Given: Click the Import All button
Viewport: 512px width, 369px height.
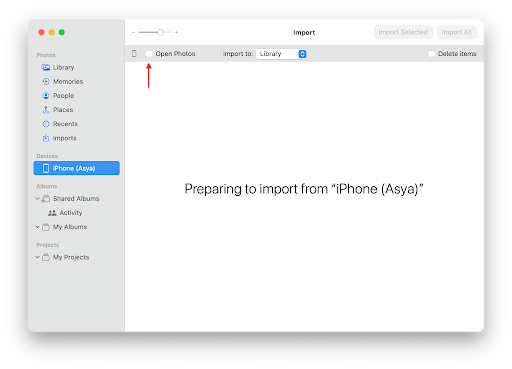Looking at the screenshot, I should pyautogui.click(x=457, y=32).
